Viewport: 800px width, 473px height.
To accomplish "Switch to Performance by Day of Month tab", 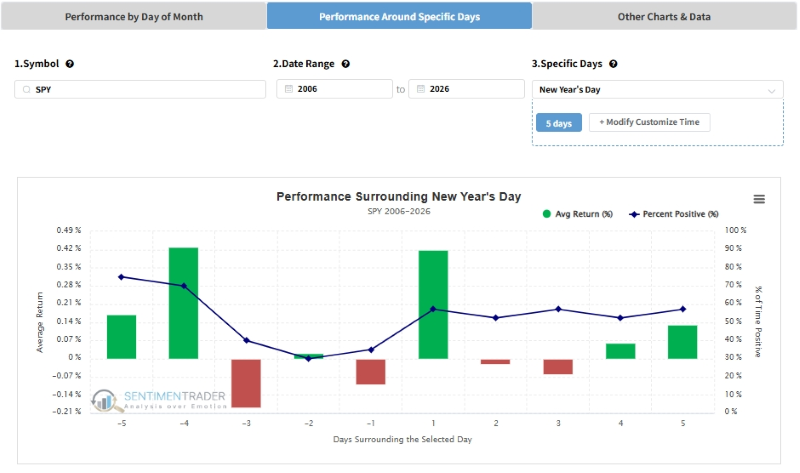I will tap(134, 16).
